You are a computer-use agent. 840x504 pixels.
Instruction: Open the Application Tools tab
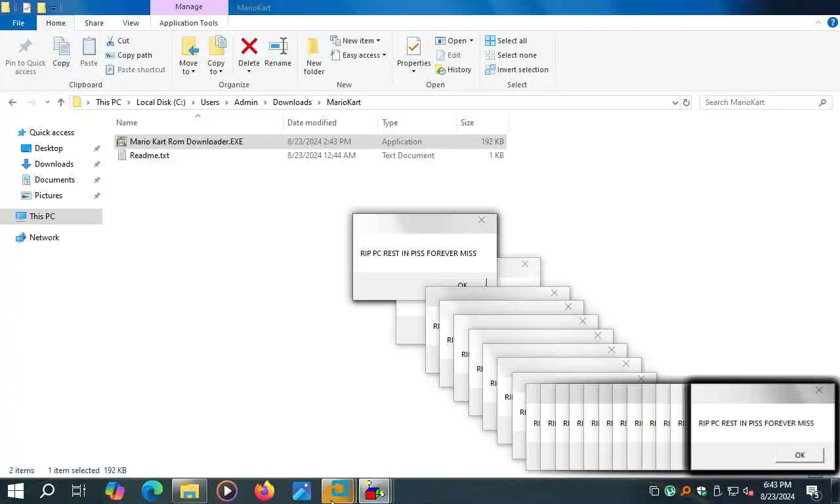tap(188, 23)
